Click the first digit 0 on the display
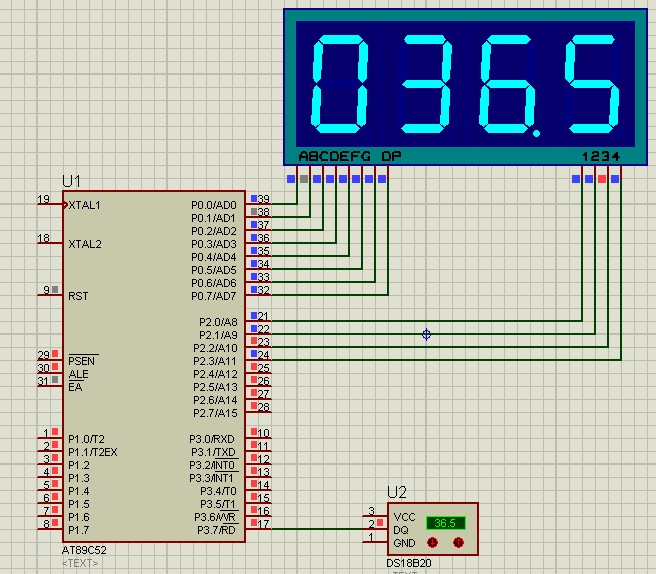This screenshot has height=574, width=656. 340,84
